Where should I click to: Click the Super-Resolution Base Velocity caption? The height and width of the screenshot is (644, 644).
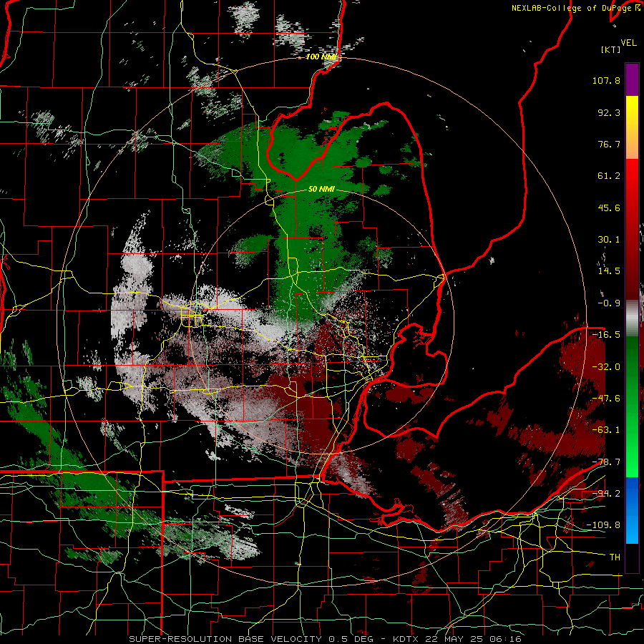click(326, 639)
